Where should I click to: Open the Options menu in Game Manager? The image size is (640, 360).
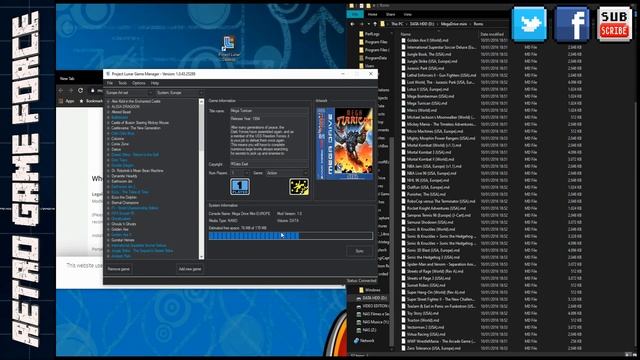138,83
